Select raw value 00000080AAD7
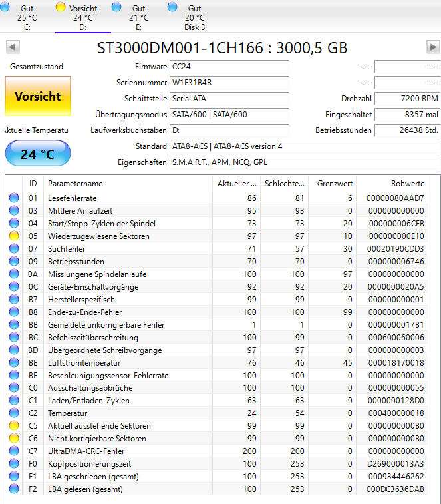 click(x=395, y=198)
